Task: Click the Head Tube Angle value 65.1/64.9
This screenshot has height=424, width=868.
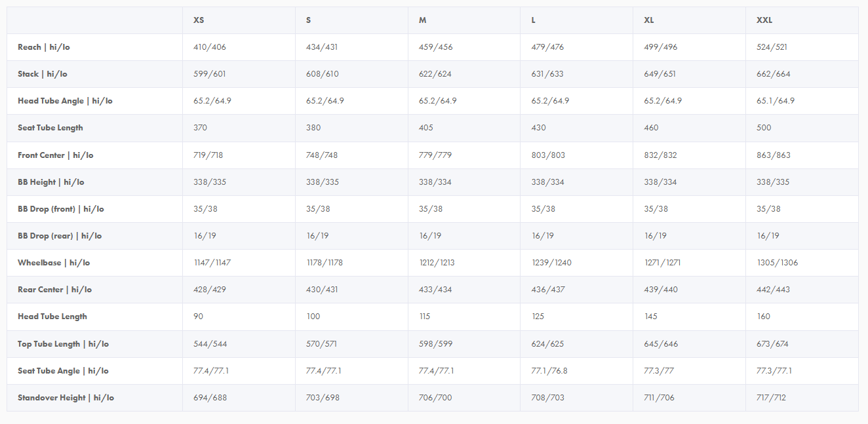Action: tap(776, 101)
